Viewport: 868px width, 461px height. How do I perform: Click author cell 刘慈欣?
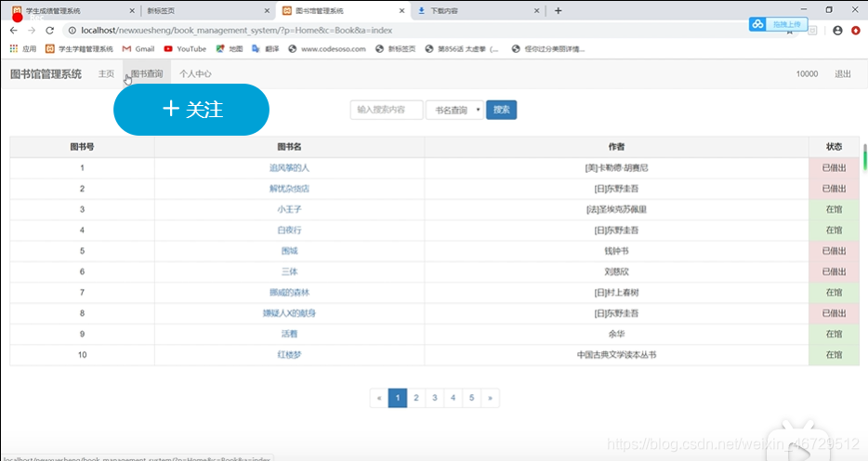(616, 271)
